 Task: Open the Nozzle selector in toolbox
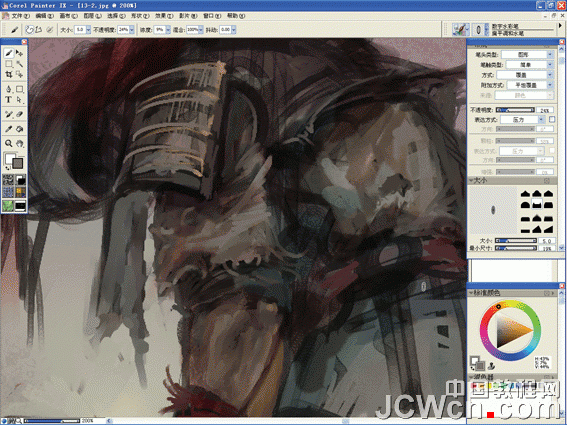coord(20,206)
